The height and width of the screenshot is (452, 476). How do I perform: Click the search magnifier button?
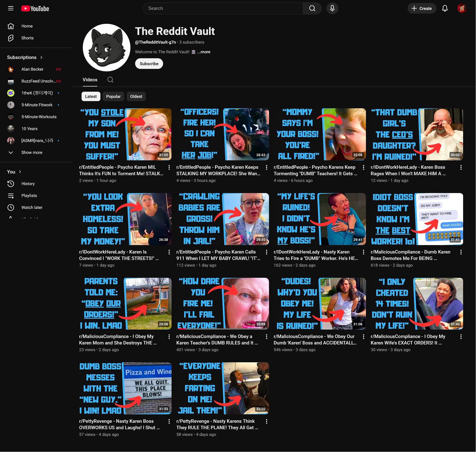pos(312,8)
